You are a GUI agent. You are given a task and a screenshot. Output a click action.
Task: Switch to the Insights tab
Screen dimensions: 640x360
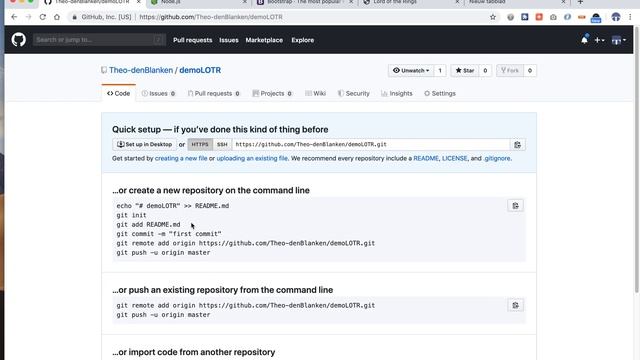click(397, 93)
